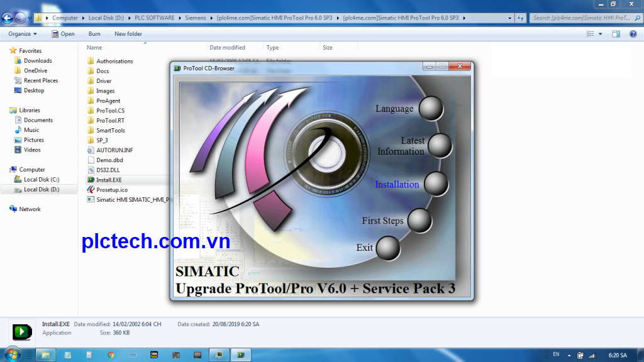
Task: Open the Videos library
Action: 28,150
